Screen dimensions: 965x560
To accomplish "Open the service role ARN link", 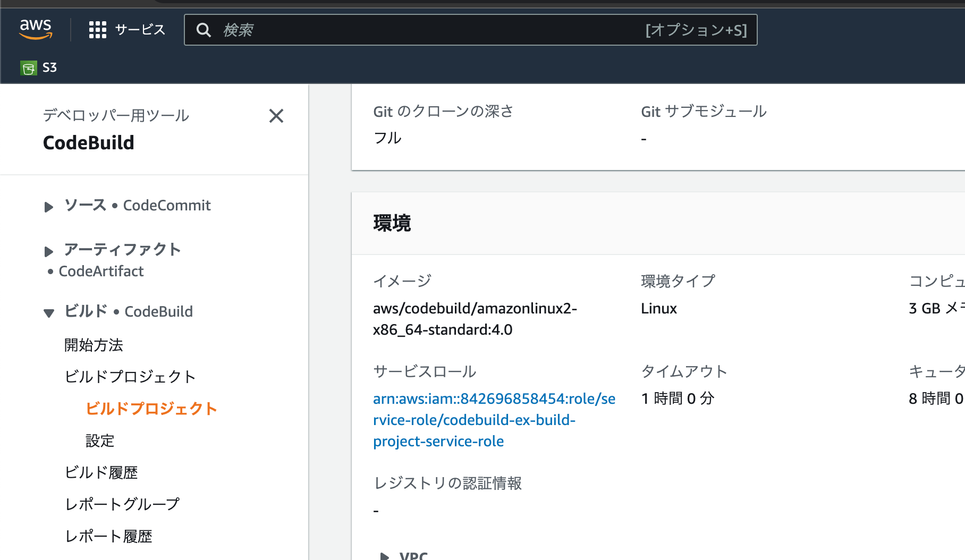I will click(x=494, y=420).
